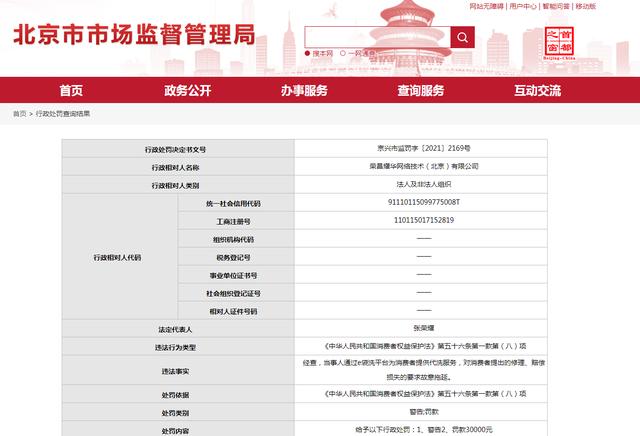Open the 用户中心 link
This screenshot has height=436, width=640.
[x=522, y=6]
